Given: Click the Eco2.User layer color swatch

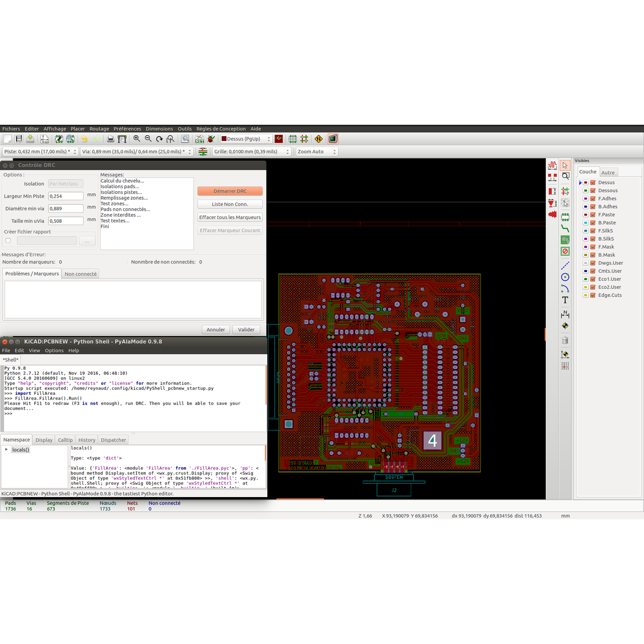Looking at the screenshot, I should click(x=586, y=287).
